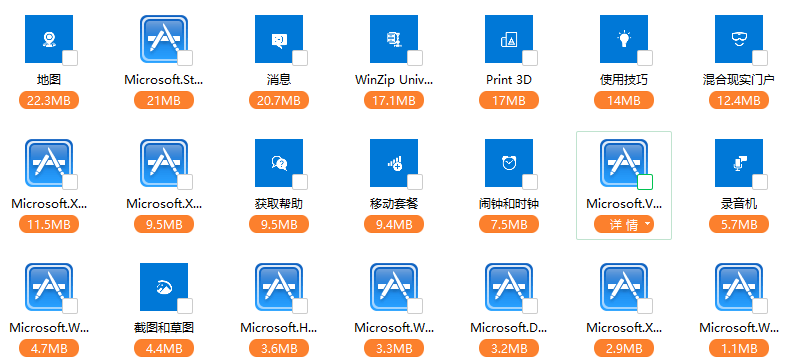The image size is (788, 364).
Task: Click the 5.7MB size button
Action: (739, 224)
